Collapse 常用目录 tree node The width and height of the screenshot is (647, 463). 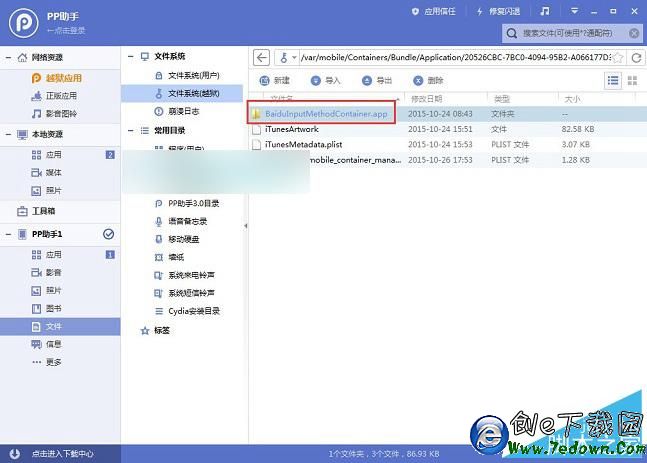coord(130,131)
